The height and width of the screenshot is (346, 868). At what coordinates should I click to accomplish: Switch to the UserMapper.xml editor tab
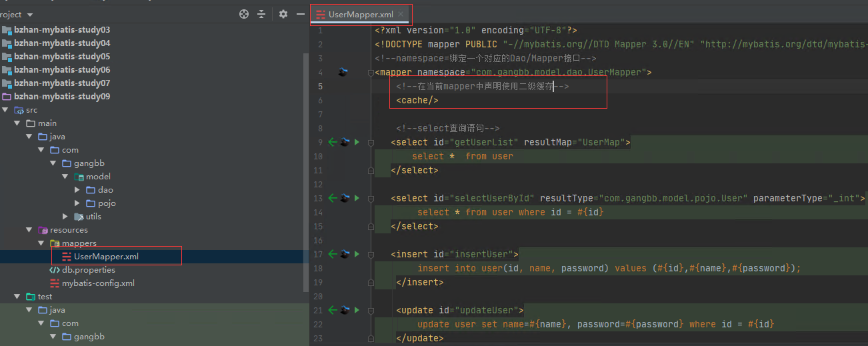click(360, 14)
